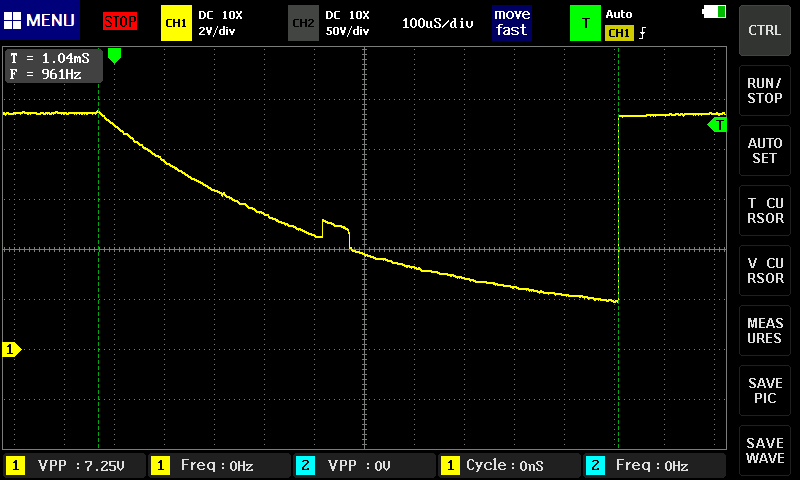Tap the small pulse on the yellow waveform
800x480 pixels.
tap(336, 229)
